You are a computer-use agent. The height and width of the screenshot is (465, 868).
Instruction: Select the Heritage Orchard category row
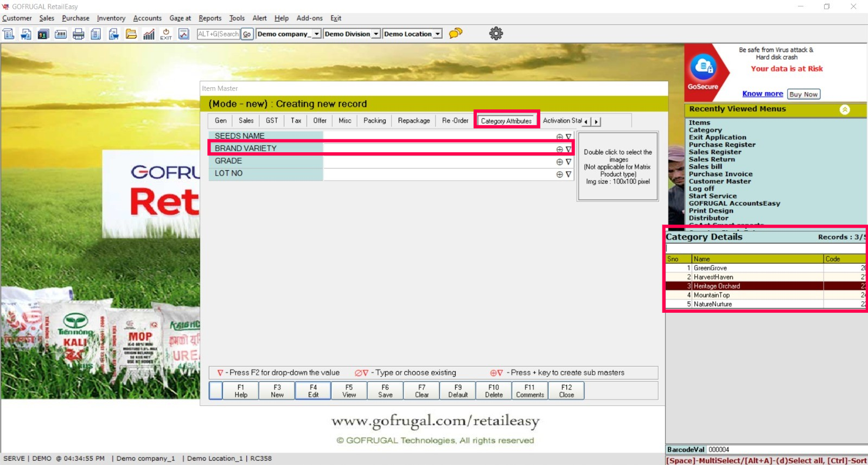click(765, 286)
